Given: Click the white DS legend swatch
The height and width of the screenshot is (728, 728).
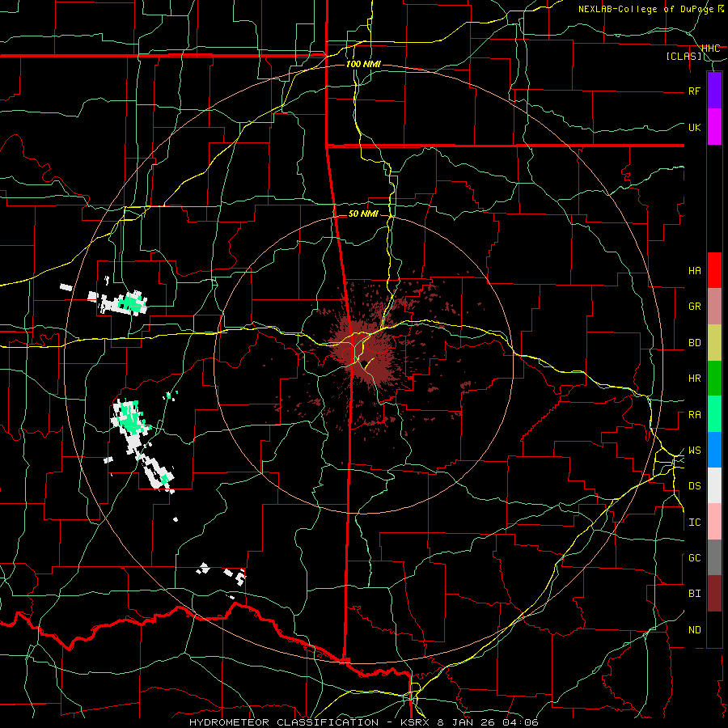Looking at the screenshot, I should tap(714, 485).
